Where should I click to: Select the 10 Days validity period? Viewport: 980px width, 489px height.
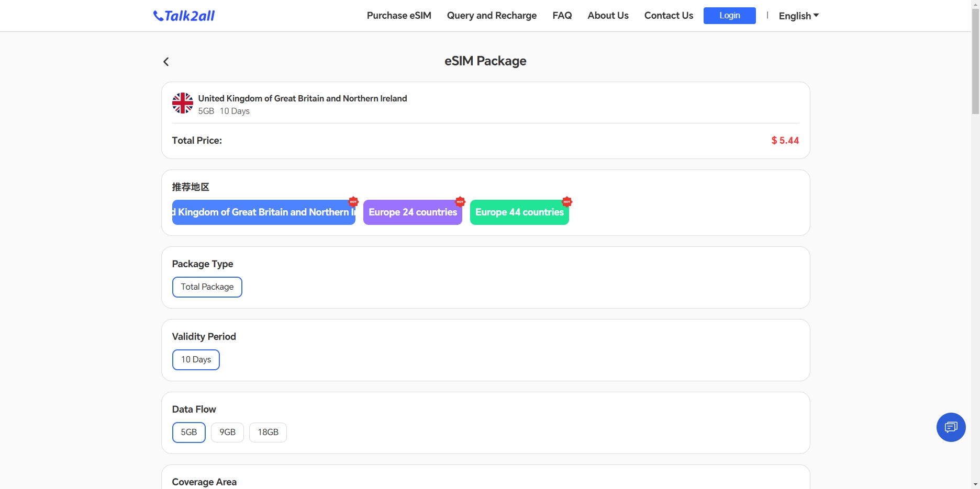pyautogui.click(x=196, y=360)
